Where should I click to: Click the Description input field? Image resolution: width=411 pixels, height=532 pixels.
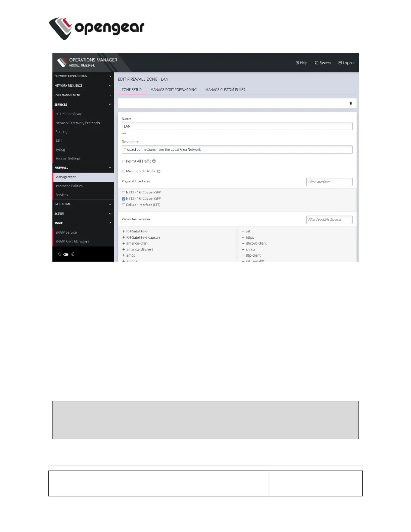tap(237, 149)
